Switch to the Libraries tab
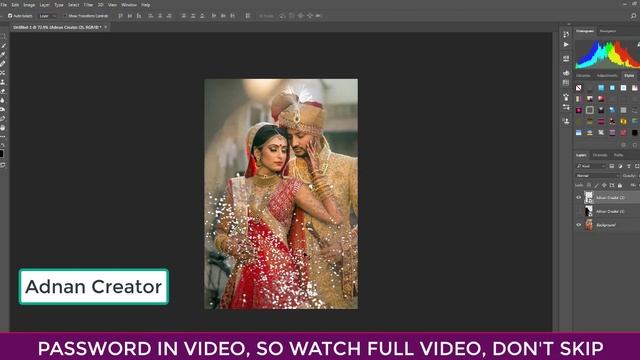The image size is (640, 360). [583, 76]
